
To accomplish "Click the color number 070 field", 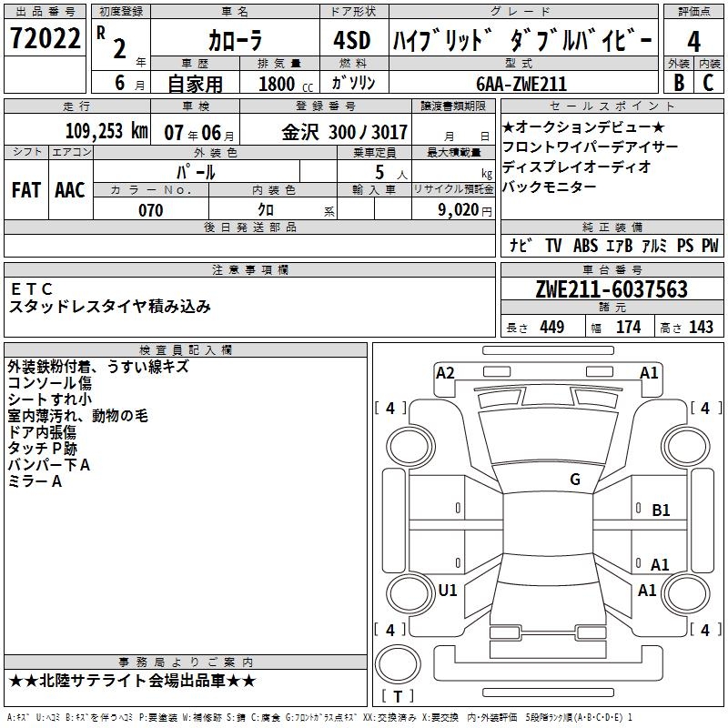I will 151,209.
